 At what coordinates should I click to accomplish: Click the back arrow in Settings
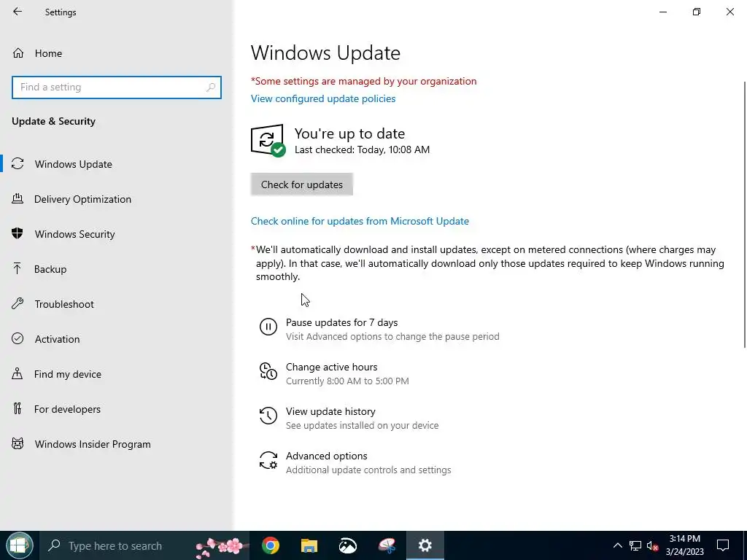pyautogui.click(x=18, y=12)
